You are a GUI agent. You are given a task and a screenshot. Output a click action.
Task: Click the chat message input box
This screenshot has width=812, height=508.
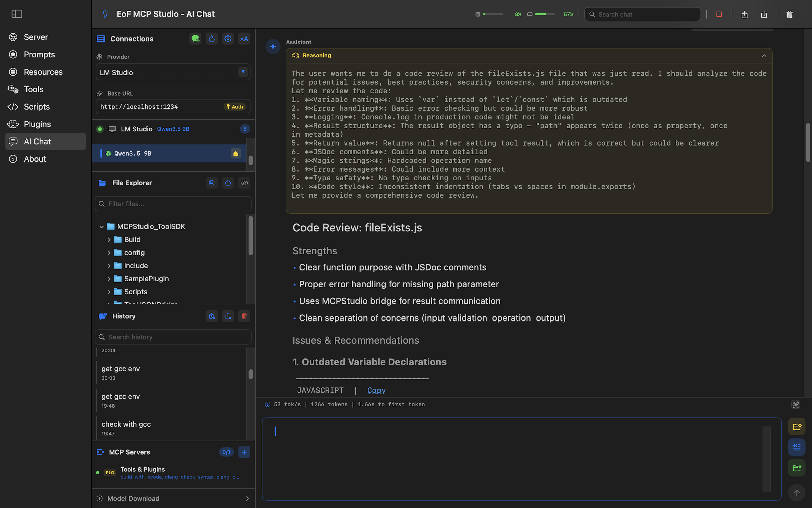point(522,459)
